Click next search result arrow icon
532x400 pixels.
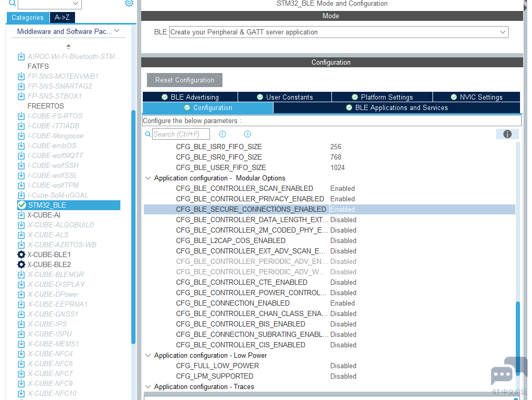click(248, 134)
